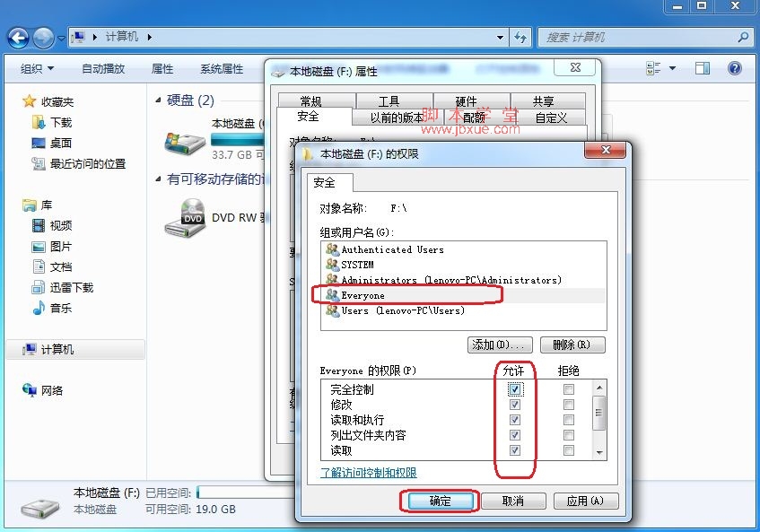Viewport: 760px width, 532px height.
Task: Collapse the removable storage devices group
Action: point(158,179)
